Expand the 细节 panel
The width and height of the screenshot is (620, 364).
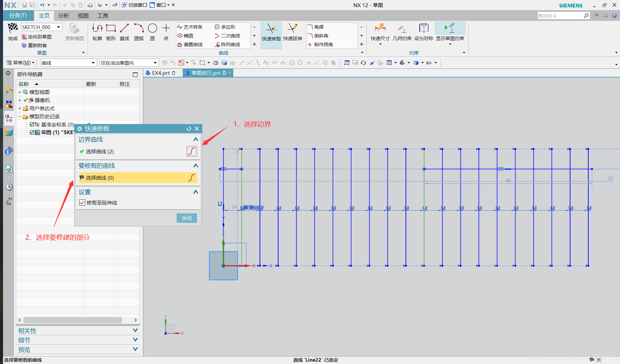pyautogui.click(x=135, y=340)
